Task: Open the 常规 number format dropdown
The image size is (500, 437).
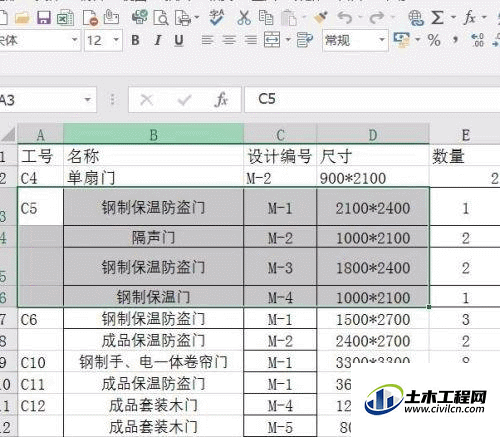Action: click(x=382, y=40)
